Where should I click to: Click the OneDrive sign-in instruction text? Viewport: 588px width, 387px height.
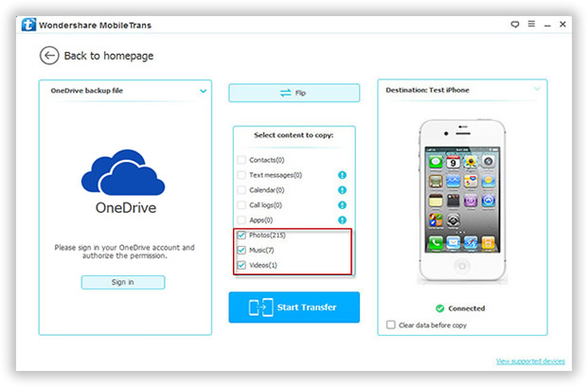coord(124,252)
